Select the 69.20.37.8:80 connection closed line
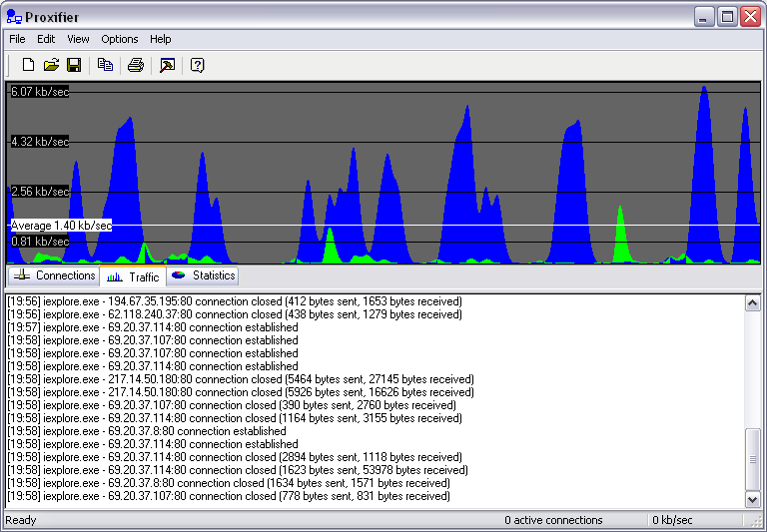Viewport: 767px width, 532px height. (x=229, y=483)
